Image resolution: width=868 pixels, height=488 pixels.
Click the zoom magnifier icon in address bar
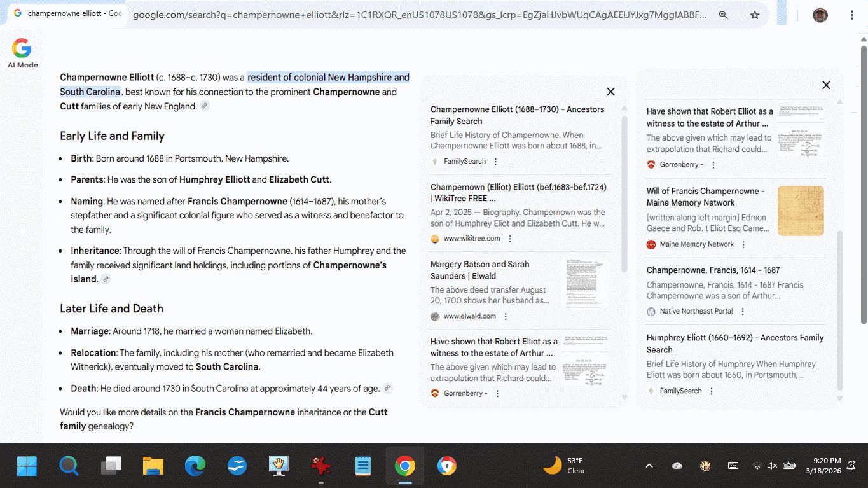pos(723,15)
